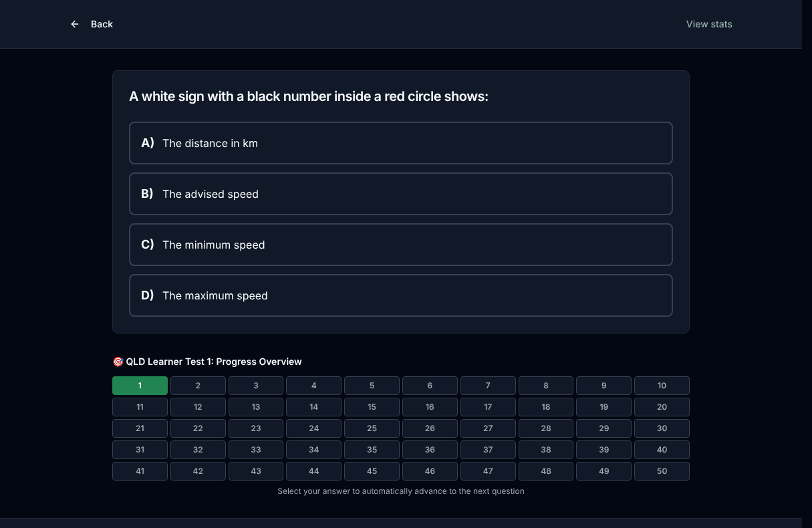
Task: Choose answer B, the advised speed
Action: (x=401, y=194)
